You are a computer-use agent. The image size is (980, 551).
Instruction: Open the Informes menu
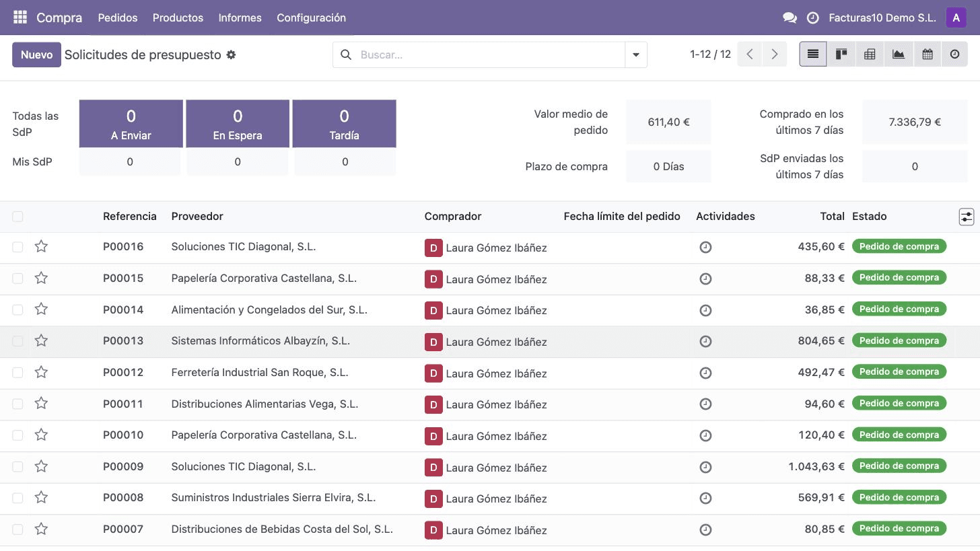click(240, 17)
